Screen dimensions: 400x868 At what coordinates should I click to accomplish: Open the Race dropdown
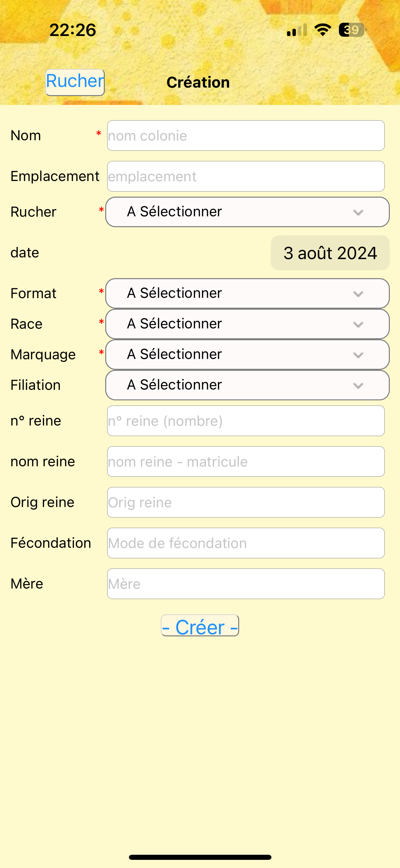247,324
